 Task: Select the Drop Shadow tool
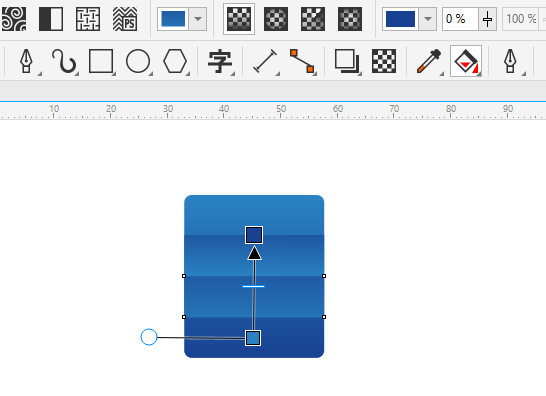[347, 61]
